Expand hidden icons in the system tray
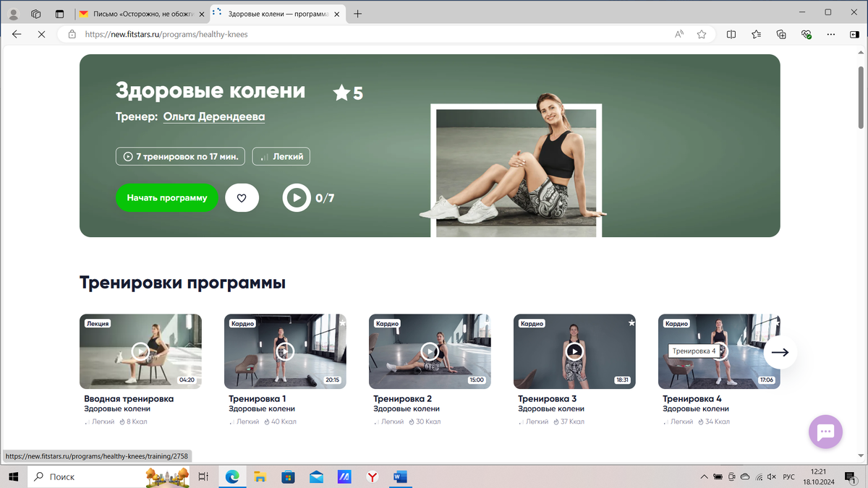Image resolution: width=868 pixels, height=488 pixels. (703, 476)
